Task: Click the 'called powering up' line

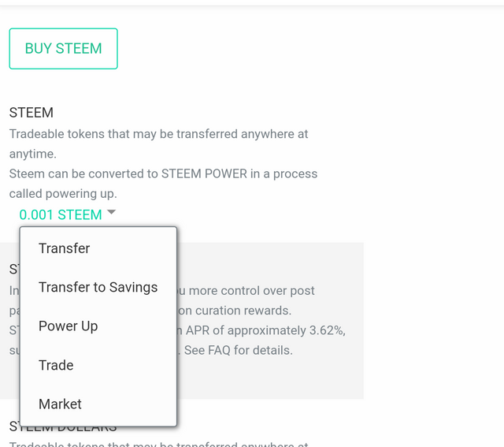Action: click(x=62, y=193)
